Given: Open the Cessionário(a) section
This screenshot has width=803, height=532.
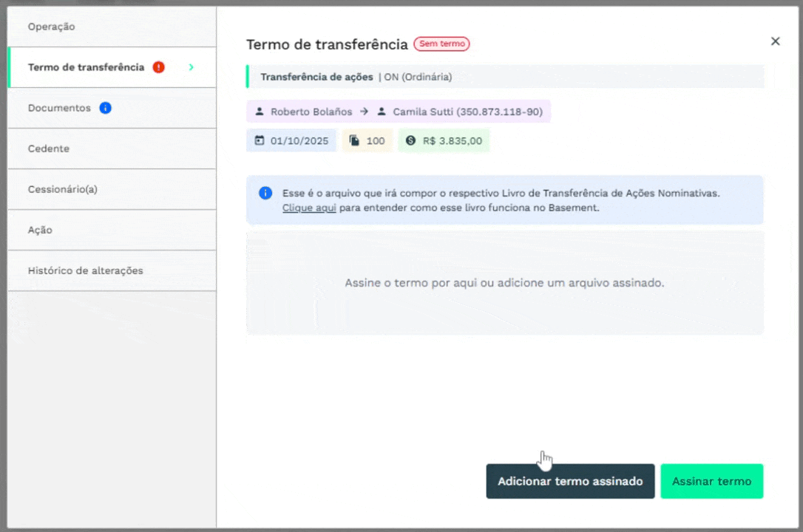Looking at the screenshot, I should point(64,189).
